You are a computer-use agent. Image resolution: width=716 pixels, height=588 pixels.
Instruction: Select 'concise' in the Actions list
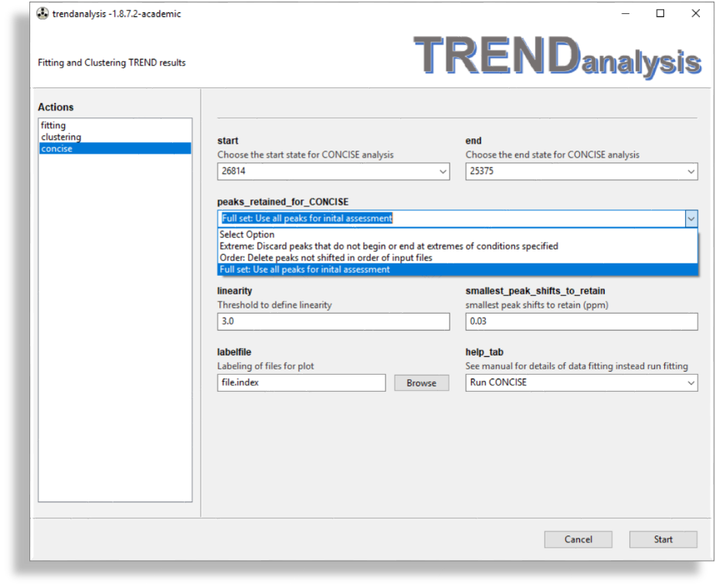[x=57, y=148]
